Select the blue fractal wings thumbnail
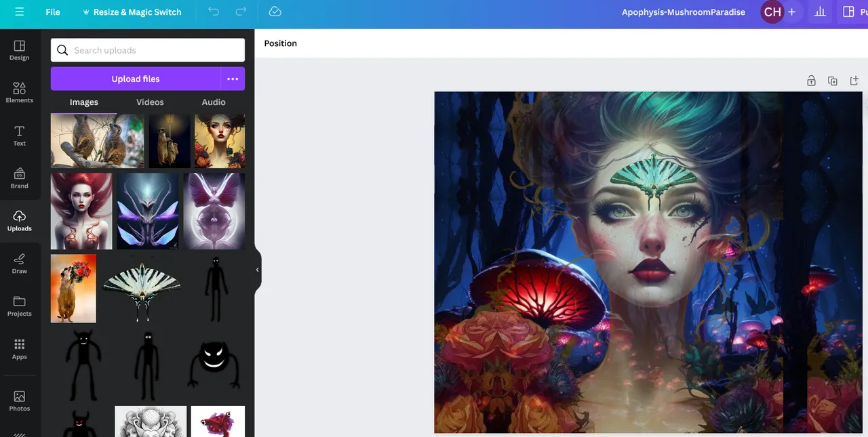The height and width of the screenshot is (437, 868). click(x=147, y=211)
